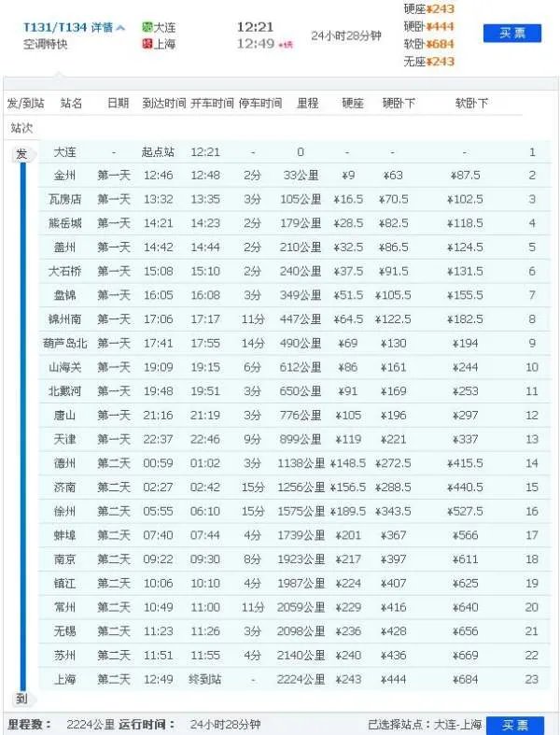Click the 12:21 departure time in header

(x=256, y=27)
